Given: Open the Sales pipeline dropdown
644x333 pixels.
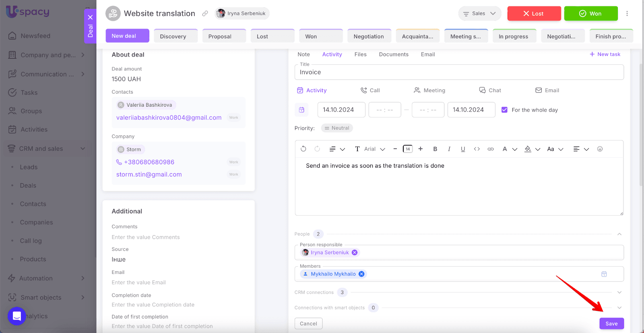Looking at the screenshot, I should click(x=479, y=14).
